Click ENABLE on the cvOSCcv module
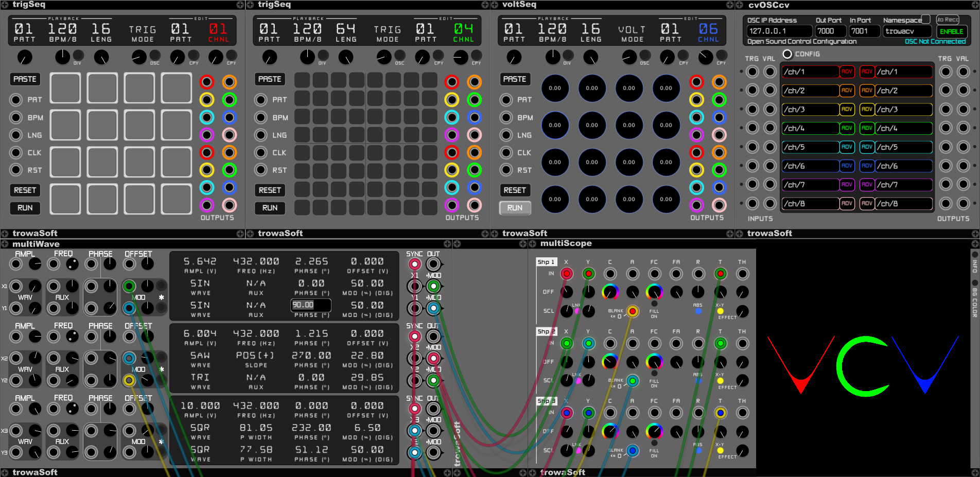 click(x=951, y=31)
